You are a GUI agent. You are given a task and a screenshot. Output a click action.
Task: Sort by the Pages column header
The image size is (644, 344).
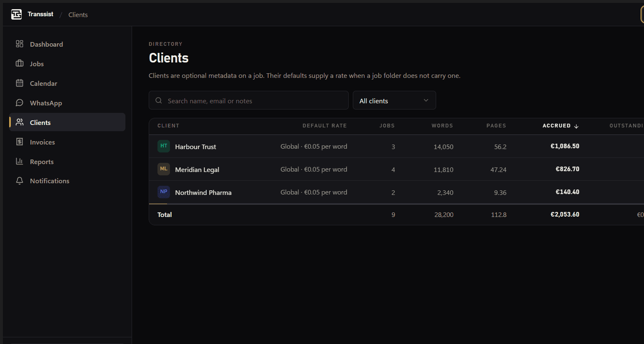coord(497,126)
